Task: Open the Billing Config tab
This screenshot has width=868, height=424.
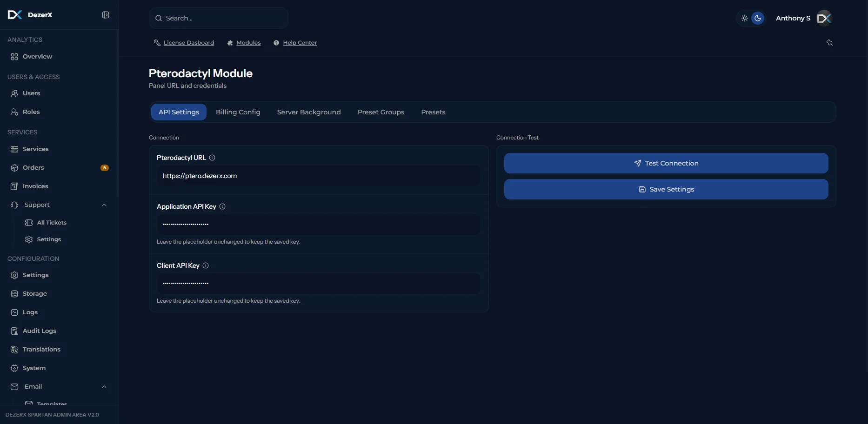Action: [x=238, y=112]
